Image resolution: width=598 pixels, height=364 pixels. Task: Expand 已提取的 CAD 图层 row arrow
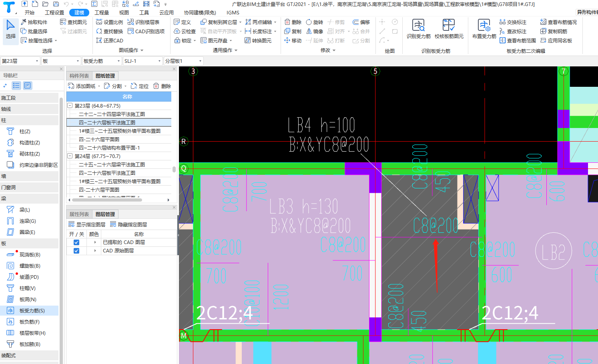tap(95, 242)
